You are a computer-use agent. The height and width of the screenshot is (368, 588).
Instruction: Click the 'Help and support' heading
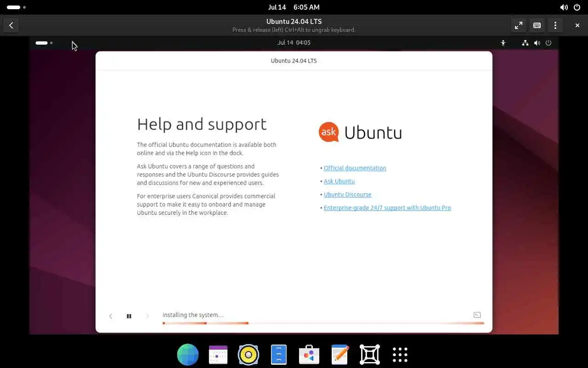[202, 124]
